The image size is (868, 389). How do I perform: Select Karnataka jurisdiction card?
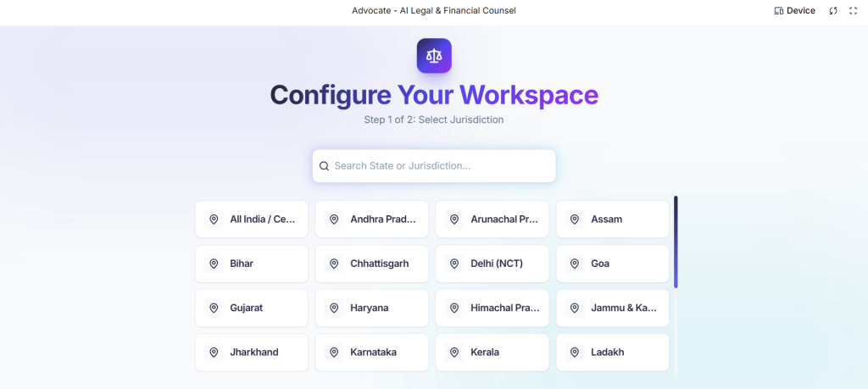point(372,353)
